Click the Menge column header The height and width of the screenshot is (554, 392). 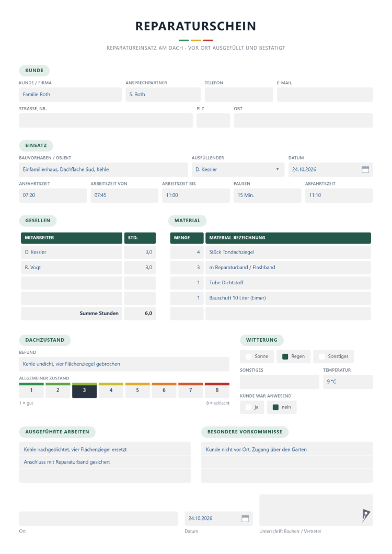point(187,238)
